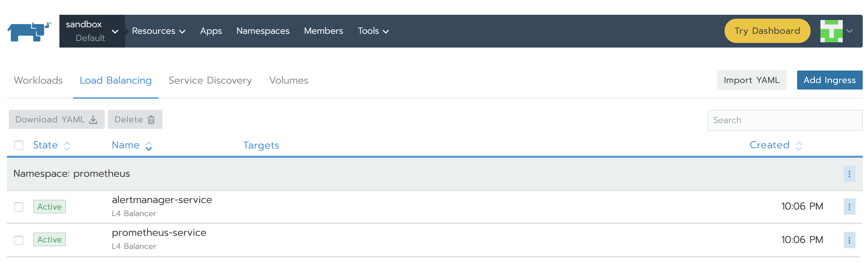Click the yellow Try Dashboard button
Screen dimensions: 868x263
pos(767,31)
